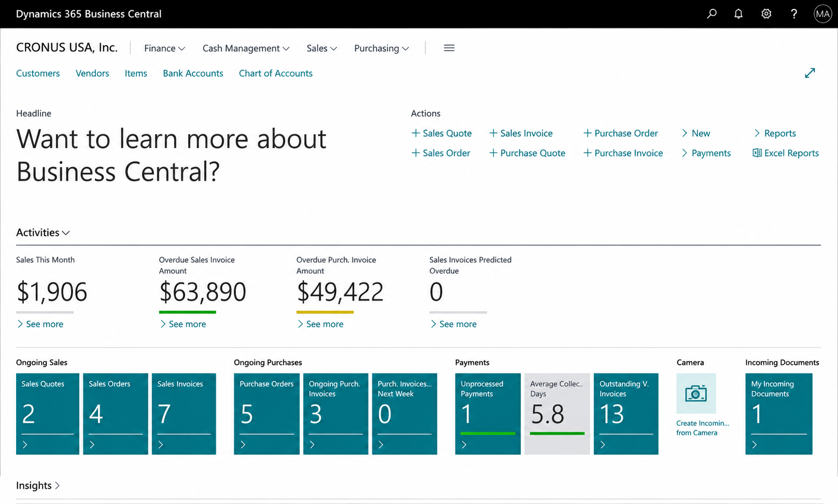The image size is (838, 504).
Task: Go to Vendors list
Action: pos(92,73)
